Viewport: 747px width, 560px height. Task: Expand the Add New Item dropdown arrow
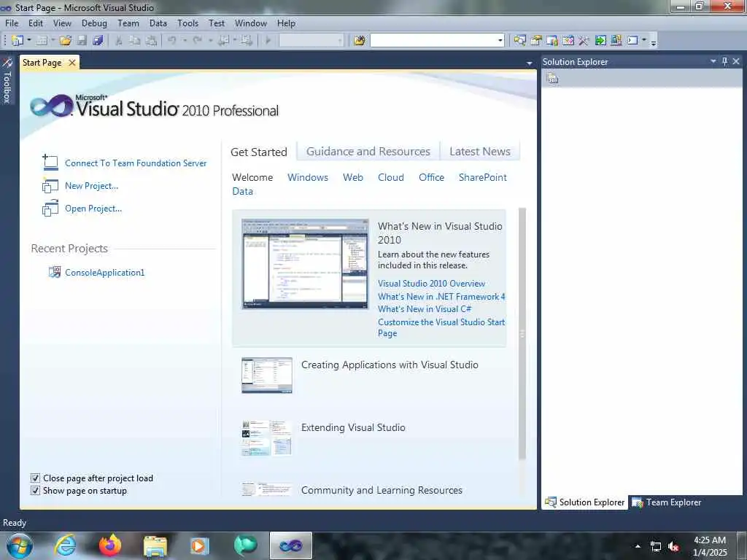tap(53, 41)
